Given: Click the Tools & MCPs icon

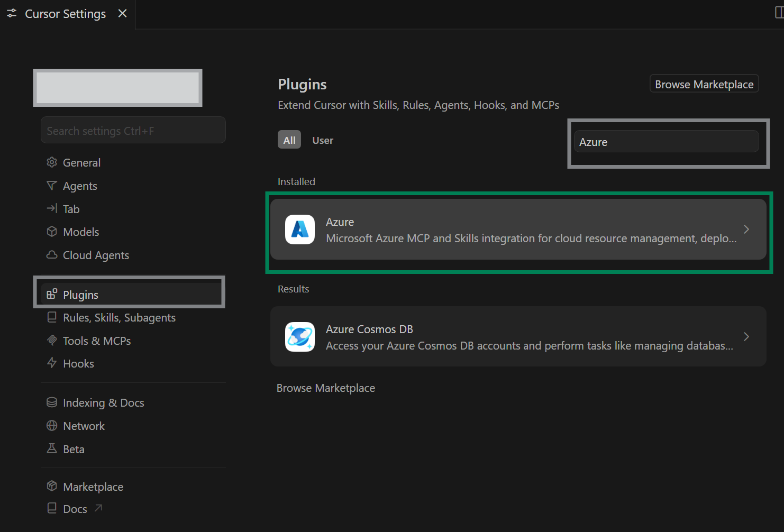Looking at the screenshot, I should pyautogui.click(x=52, y=340).
